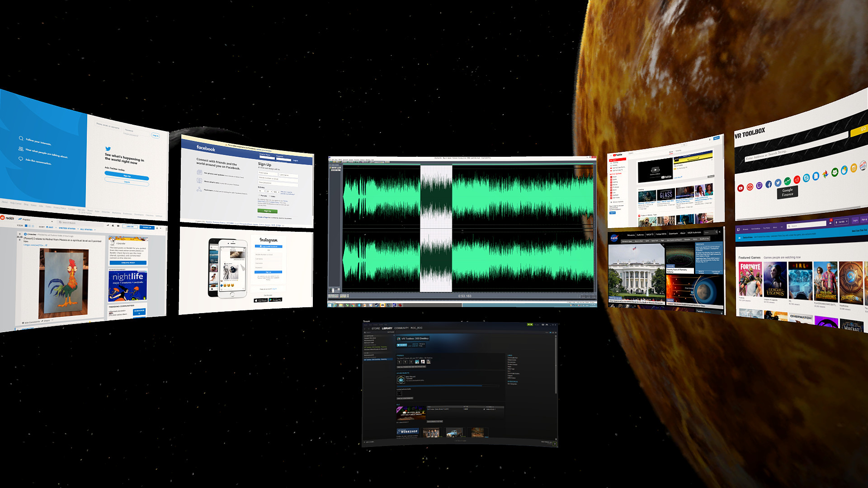Enable the DLC checkbox in Steam's DLC list

pyautogui.click(x=485, y=409)
